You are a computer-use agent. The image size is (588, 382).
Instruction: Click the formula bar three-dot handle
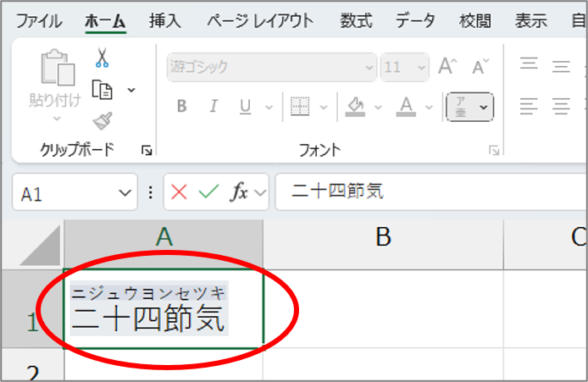[x=150, y=192]
